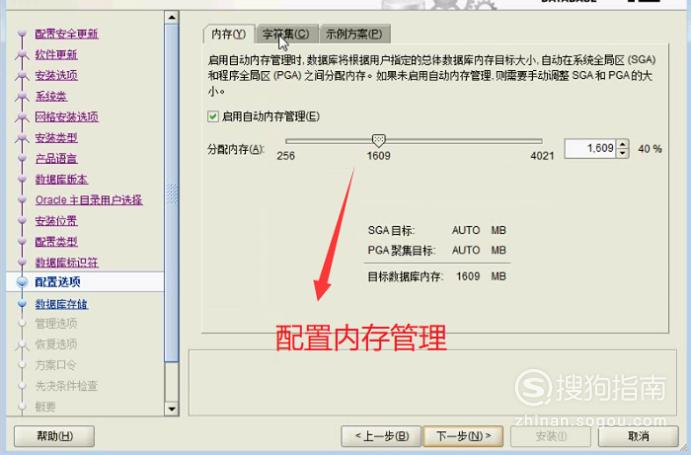Click the step list scrollbar thumb

(x=171, y=193)
